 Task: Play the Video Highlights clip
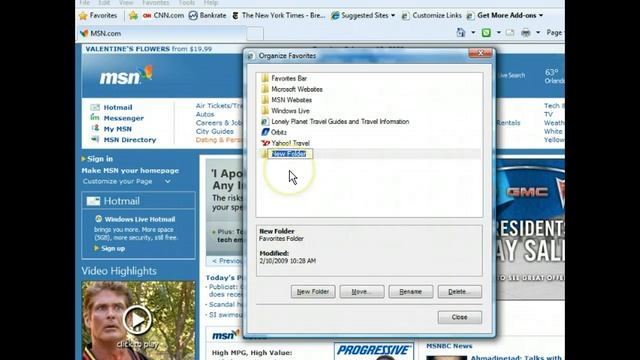[x=138, y=320]
